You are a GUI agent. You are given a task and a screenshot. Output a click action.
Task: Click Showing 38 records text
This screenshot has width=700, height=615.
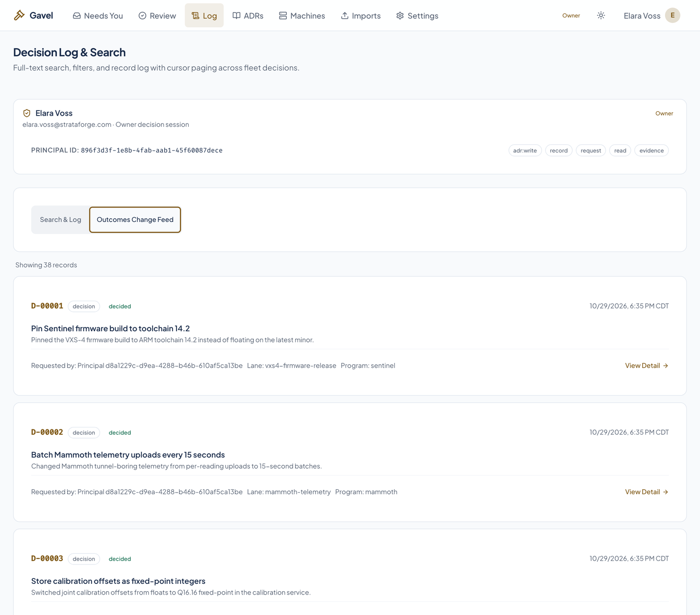pyautogui.click(x=46, y=265)
